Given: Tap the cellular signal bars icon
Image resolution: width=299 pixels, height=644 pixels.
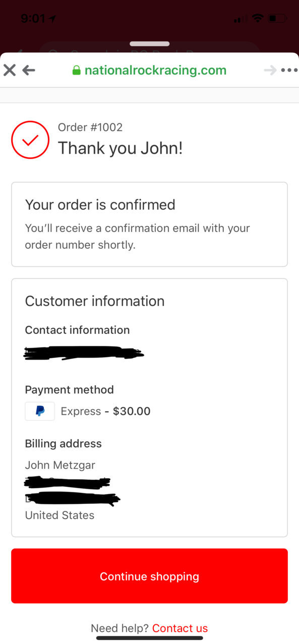Looking at the screenshot, I should [241, 19].
